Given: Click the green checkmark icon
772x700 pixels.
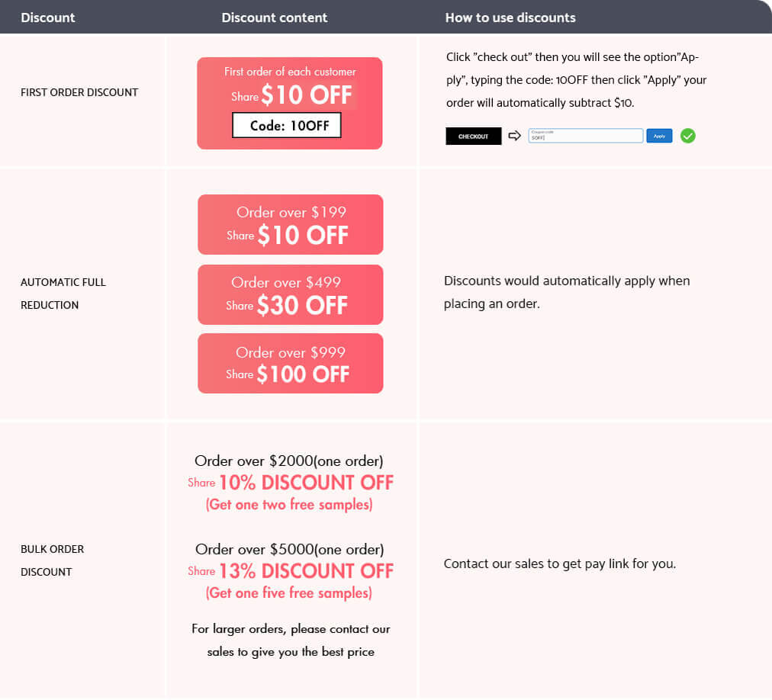Looking at the screenshot, I should point(688,136).
